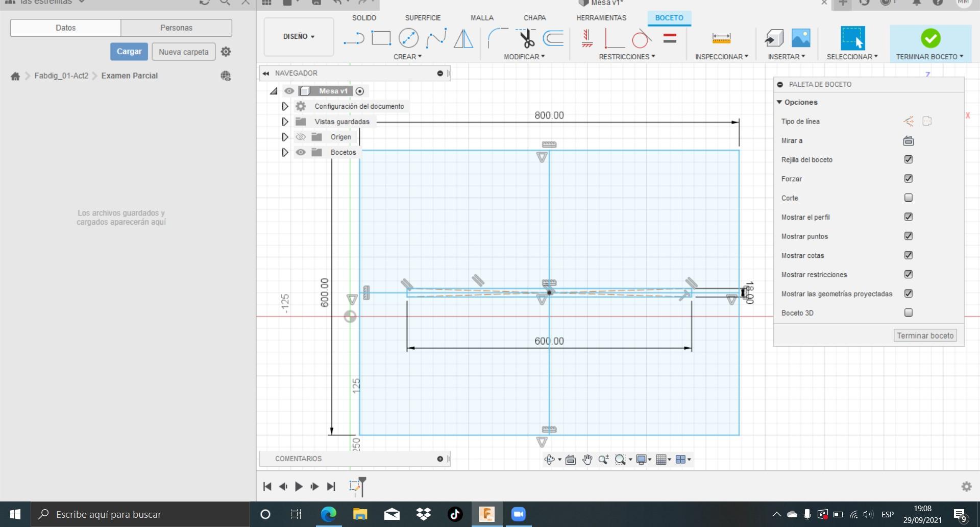Screen dimensions: 980x527
Task: Open the INSPECCIONAR dropdown menu
Action: pos(721,57)
